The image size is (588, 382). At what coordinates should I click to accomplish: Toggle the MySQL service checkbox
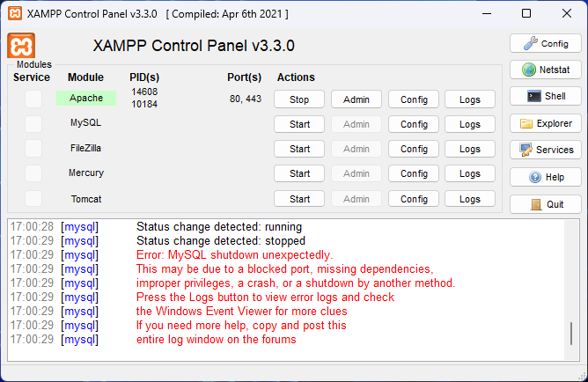coord(33,124)
